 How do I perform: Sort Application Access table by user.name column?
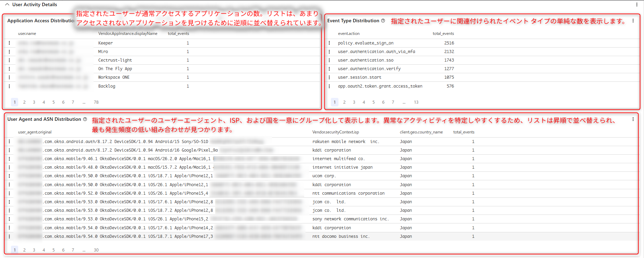click(27, 34)
